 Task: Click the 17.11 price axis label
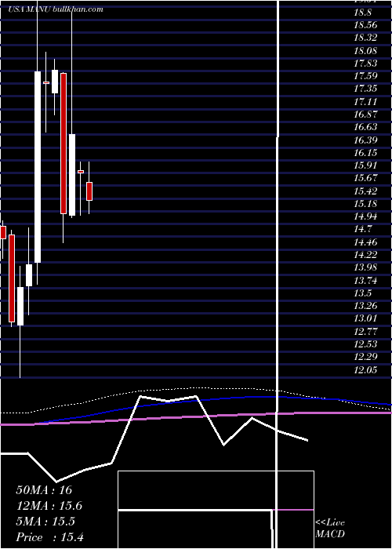pos(365,101)
